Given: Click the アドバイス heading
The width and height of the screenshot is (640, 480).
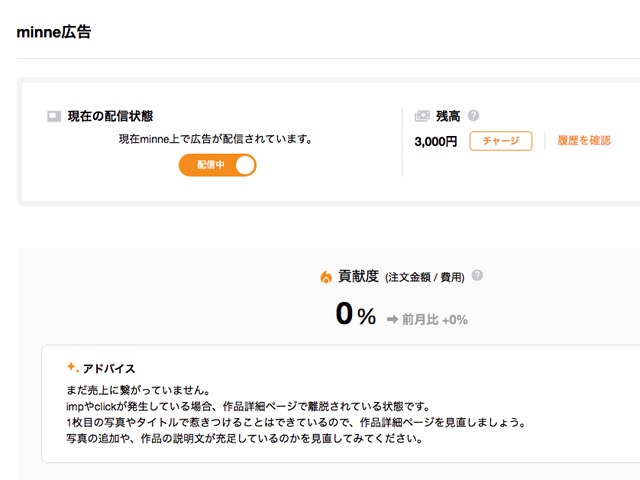Looking at the screenshot, I should 109,369.
